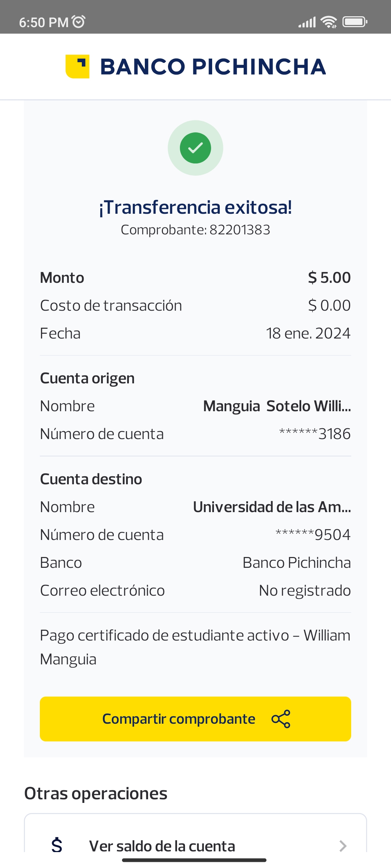Open Ver saldo de la cuenta option
Screen dimensions: 391x868
tap(162, 846)
